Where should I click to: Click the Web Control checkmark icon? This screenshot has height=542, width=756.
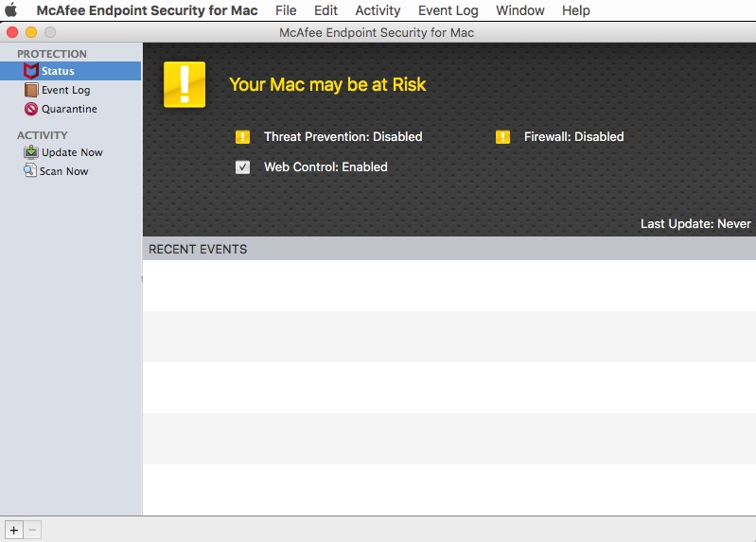(x=242, y=166)
